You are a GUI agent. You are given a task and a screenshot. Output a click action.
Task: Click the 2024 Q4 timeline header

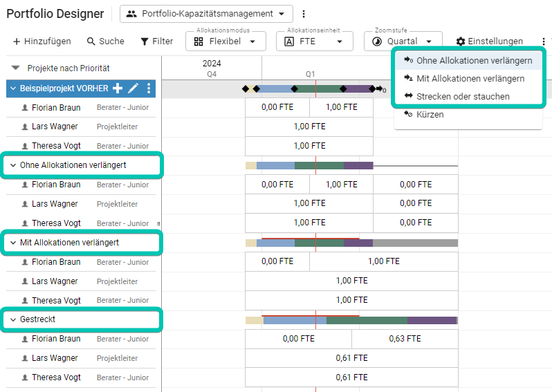[x=212, y=68]
